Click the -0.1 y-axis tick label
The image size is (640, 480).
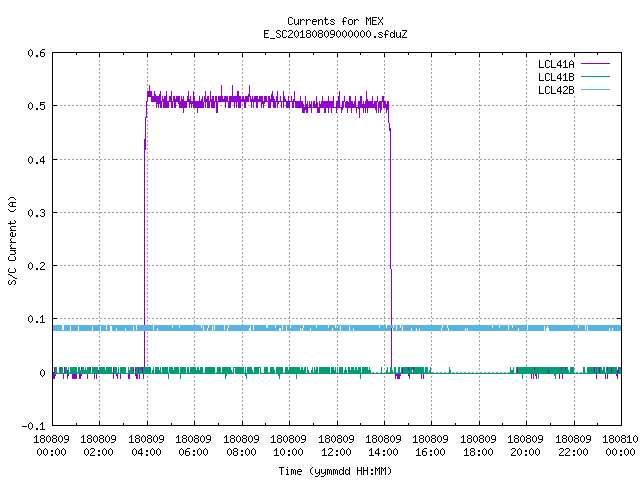(33, 426)
